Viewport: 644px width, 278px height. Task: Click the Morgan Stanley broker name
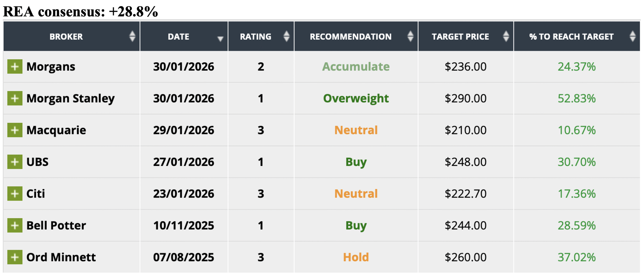click(x=70, y=98)
